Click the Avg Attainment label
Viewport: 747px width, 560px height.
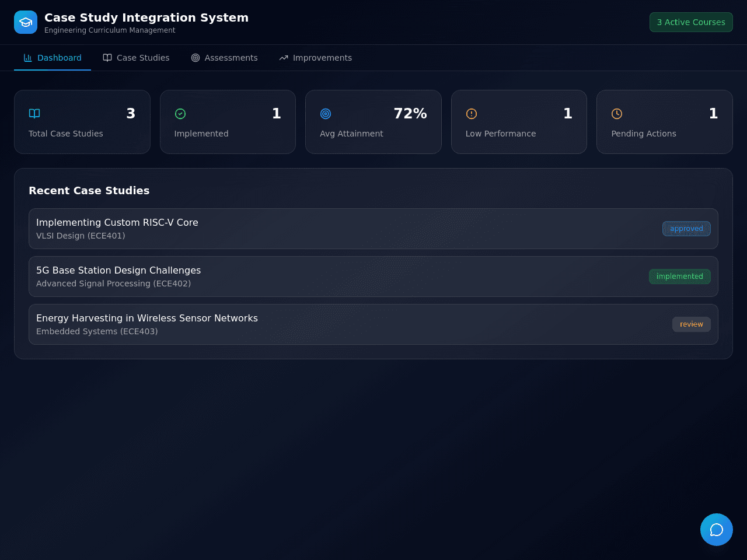pos(351,134)
